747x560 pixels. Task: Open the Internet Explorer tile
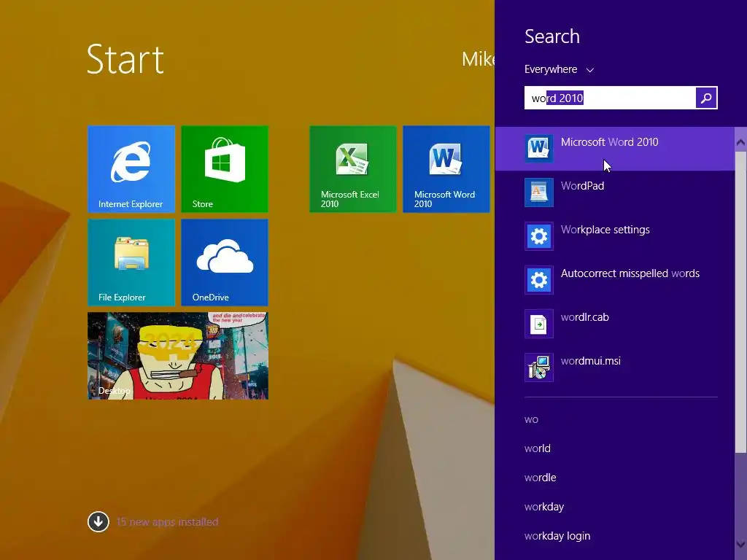[x=131, y=169]
